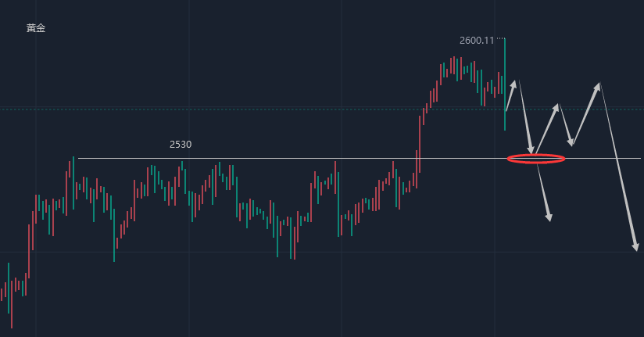Select the second upward rebound arrow head

557,106
